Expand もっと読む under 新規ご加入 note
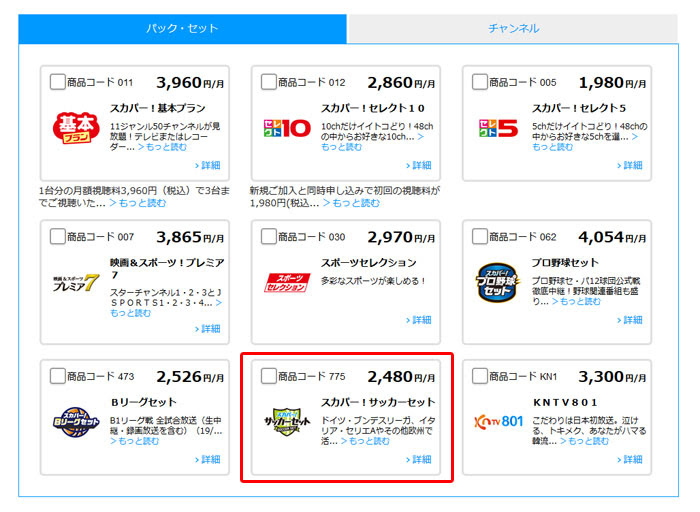700x512 pixels. click(x=351, y=203)
